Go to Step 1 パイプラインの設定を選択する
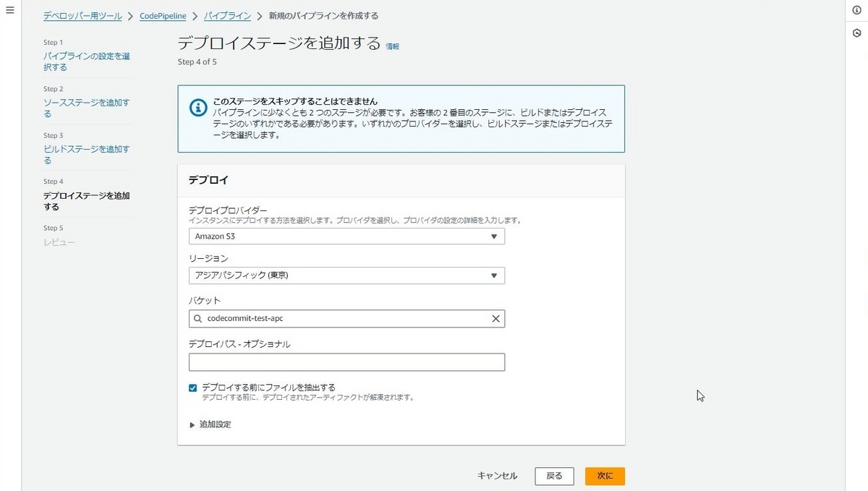 (x=86, y=61)
